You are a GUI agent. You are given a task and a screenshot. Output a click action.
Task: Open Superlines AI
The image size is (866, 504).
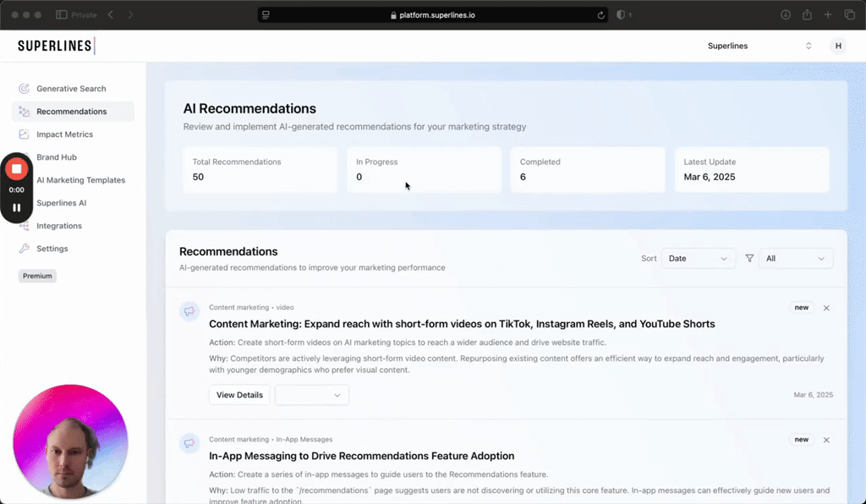coord(61,203)
